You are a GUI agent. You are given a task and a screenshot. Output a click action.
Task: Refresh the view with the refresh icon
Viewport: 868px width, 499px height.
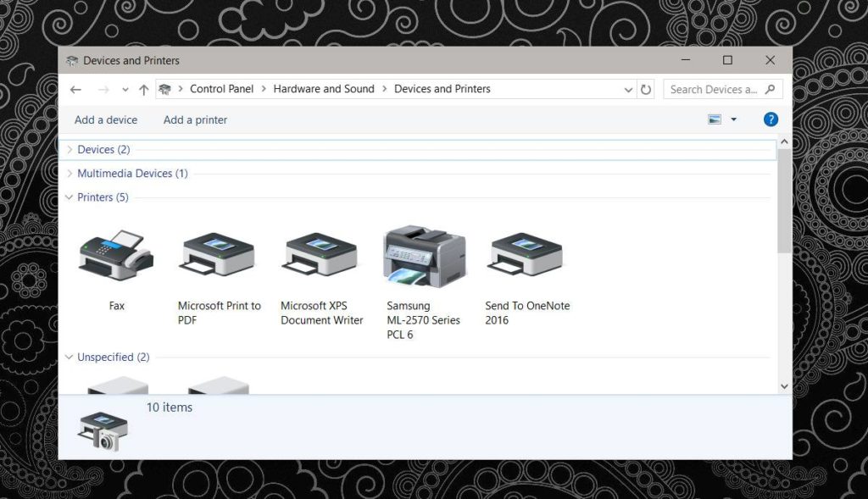pos(645,89)
